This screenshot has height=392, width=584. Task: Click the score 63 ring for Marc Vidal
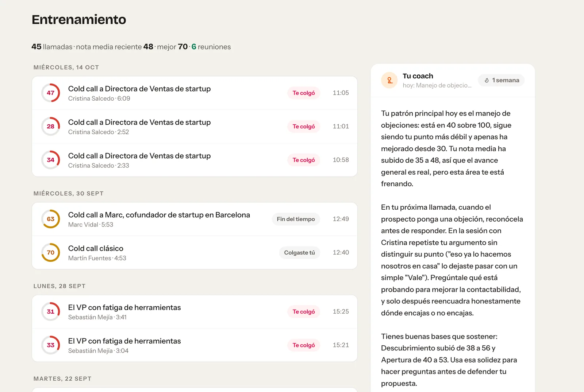[51, 219]
